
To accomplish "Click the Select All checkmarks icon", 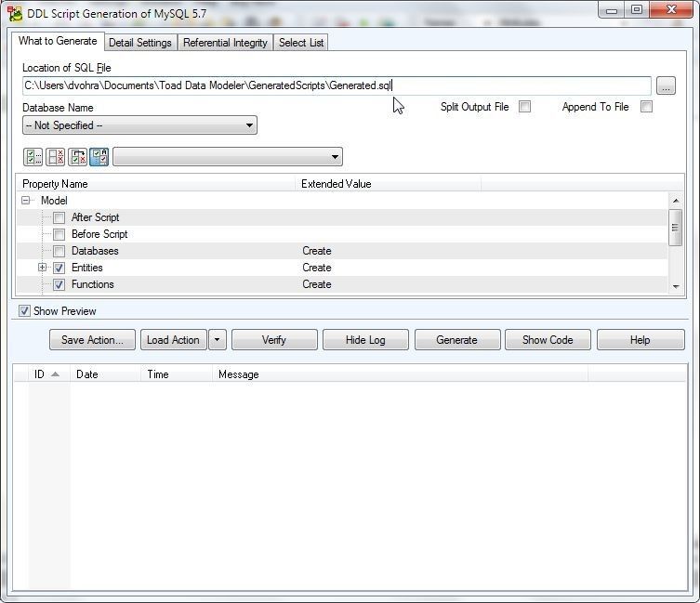I will pos(33,157).
